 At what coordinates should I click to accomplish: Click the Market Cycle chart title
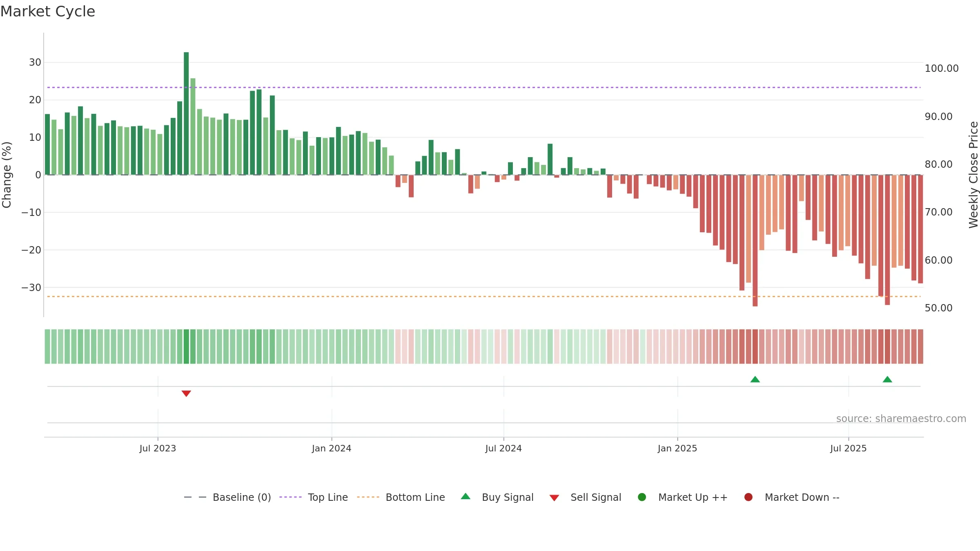[x=48, y=11]
